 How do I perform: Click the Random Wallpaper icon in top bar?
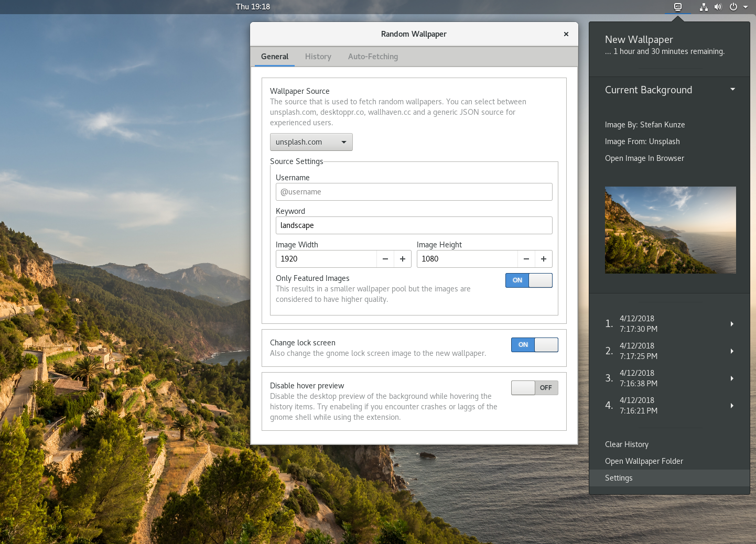677,7
